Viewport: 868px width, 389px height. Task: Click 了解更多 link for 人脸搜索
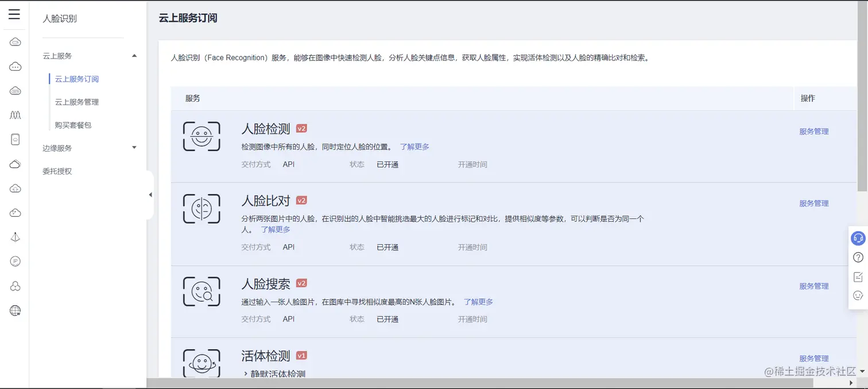(478, 302)
